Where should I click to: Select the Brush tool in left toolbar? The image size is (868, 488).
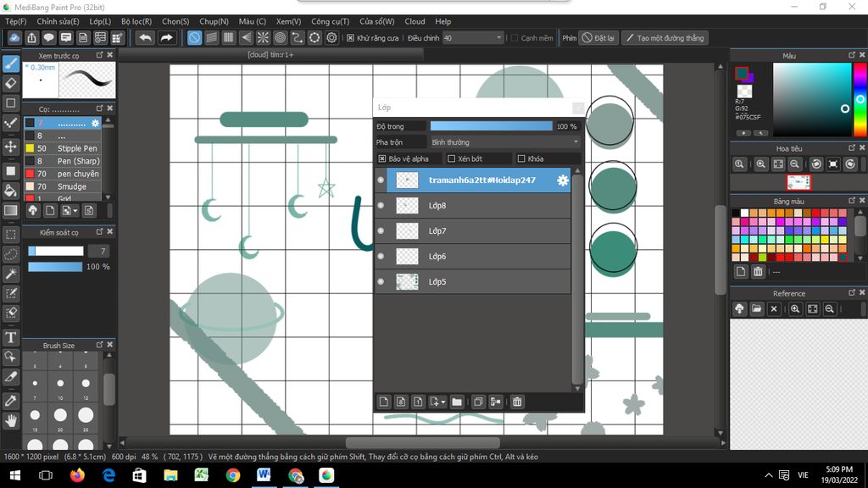10,64
